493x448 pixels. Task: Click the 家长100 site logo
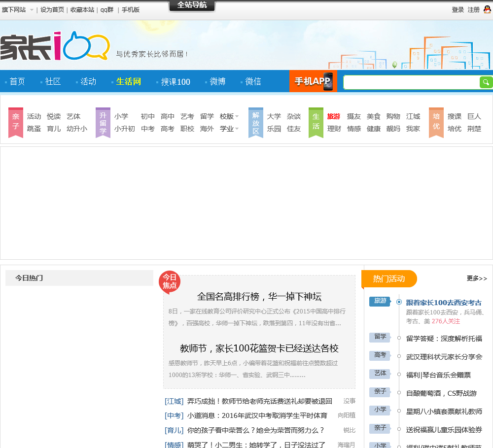pyautogui.click(x=54, y=46)
